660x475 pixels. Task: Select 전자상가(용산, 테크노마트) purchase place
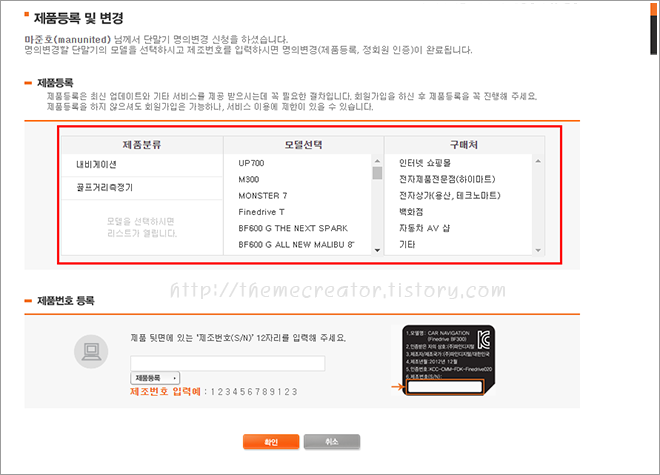(450, 195)
